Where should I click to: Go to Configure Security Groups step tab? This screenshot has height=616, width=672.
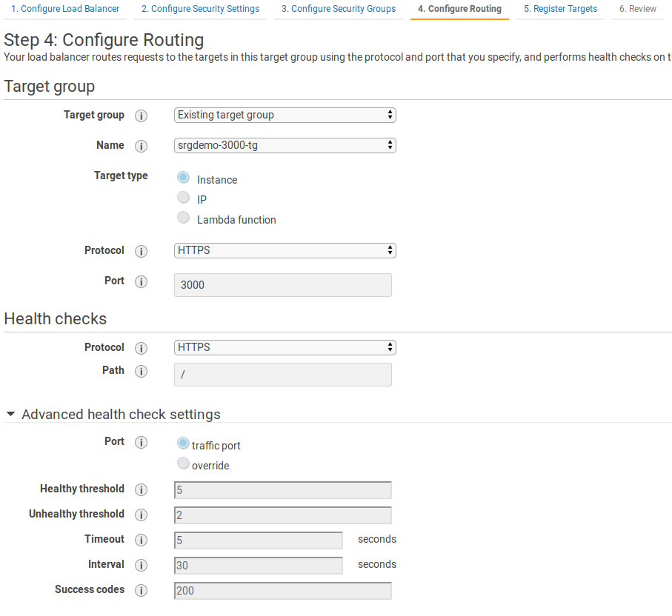click(x=338, y=9)
